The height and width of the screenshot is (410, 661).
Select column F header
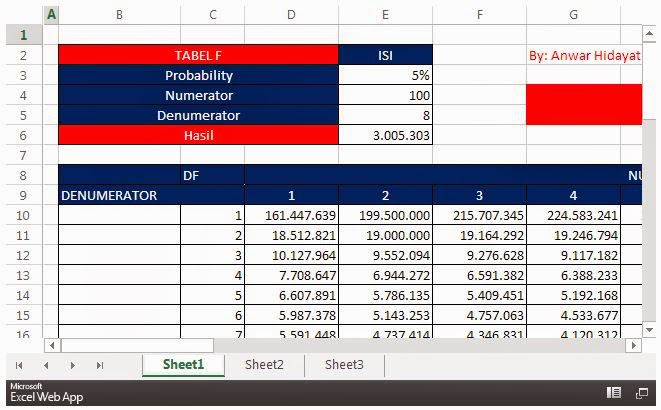tap(479, 15)
